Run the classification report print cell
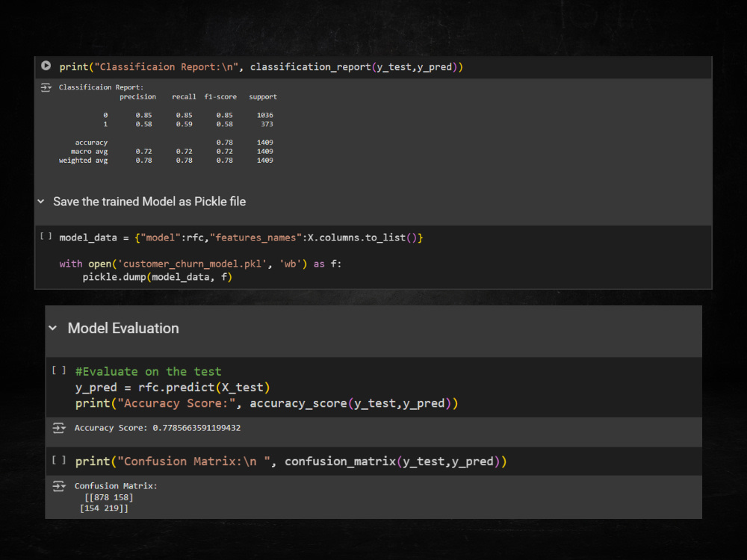This screenshot has height=560, width=747. click(46, 66)
